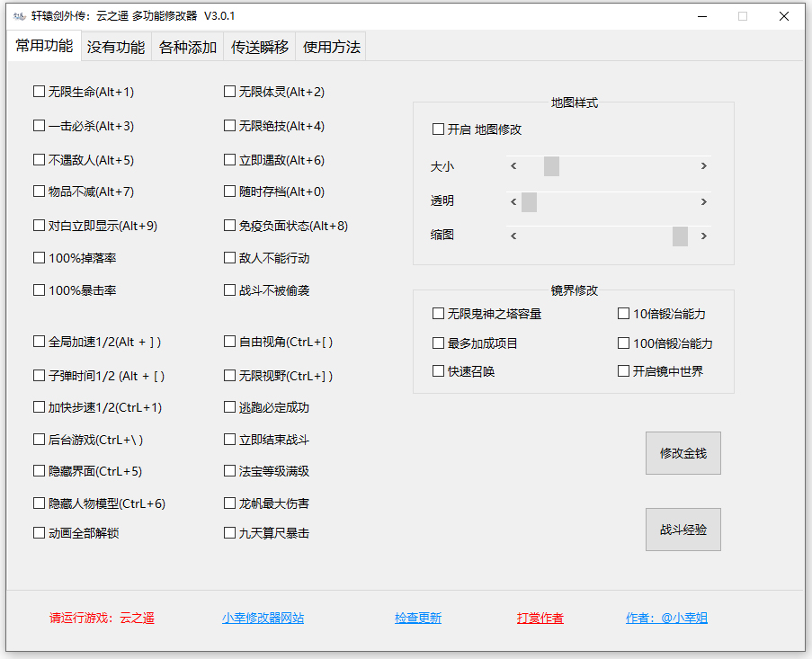Click the 战斗经验 button
The width and height of the screenshot is (812, 659).
pyautogui.click(x=683, y=530)
